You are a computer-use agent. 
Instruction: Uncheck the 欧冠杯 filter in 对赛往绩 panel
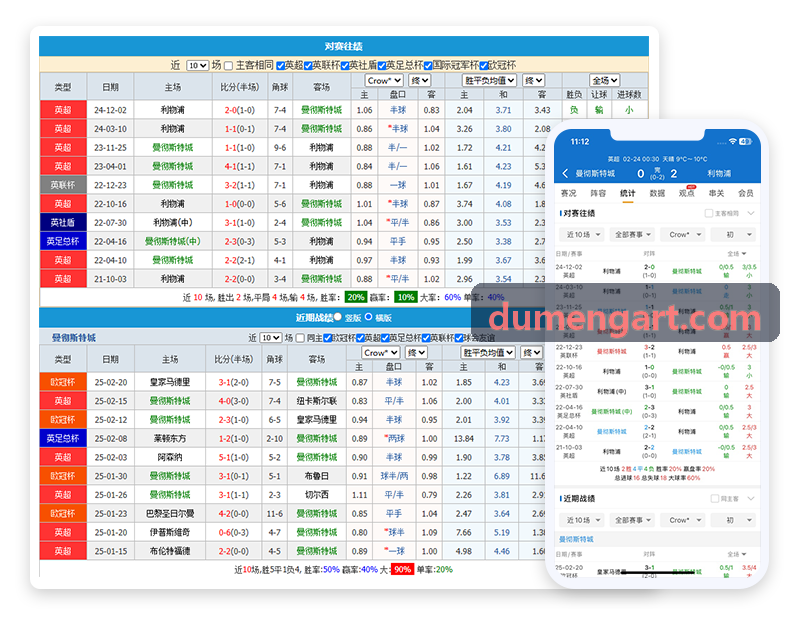pyautogui.click(x=484, y=66)
